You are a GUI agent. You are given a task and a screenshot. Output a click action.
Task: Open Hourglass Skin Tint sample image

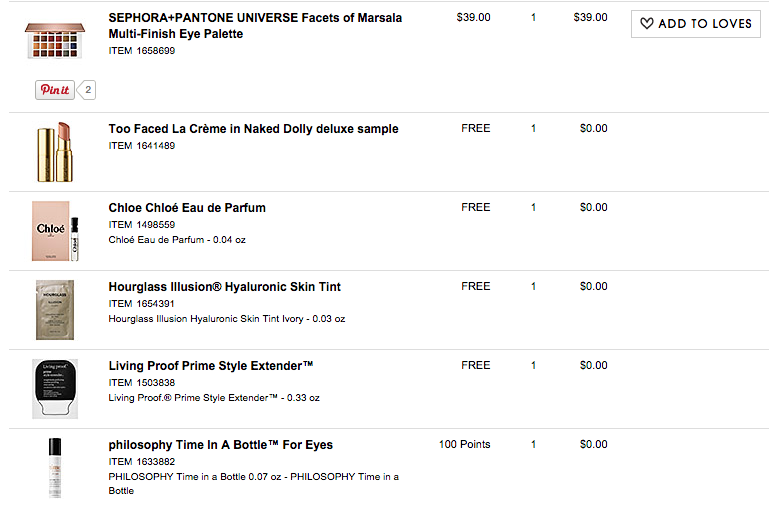point(55,310)
